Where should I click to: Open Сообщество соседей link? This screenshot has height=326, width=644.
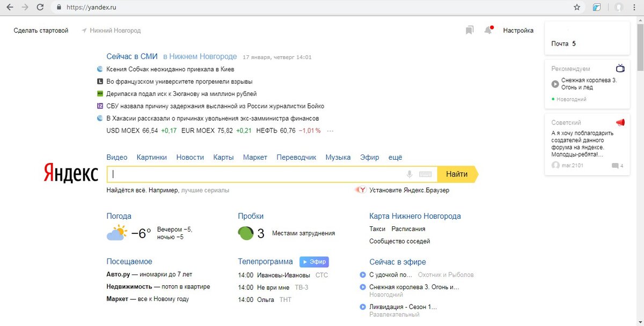[x=400, y=241]
